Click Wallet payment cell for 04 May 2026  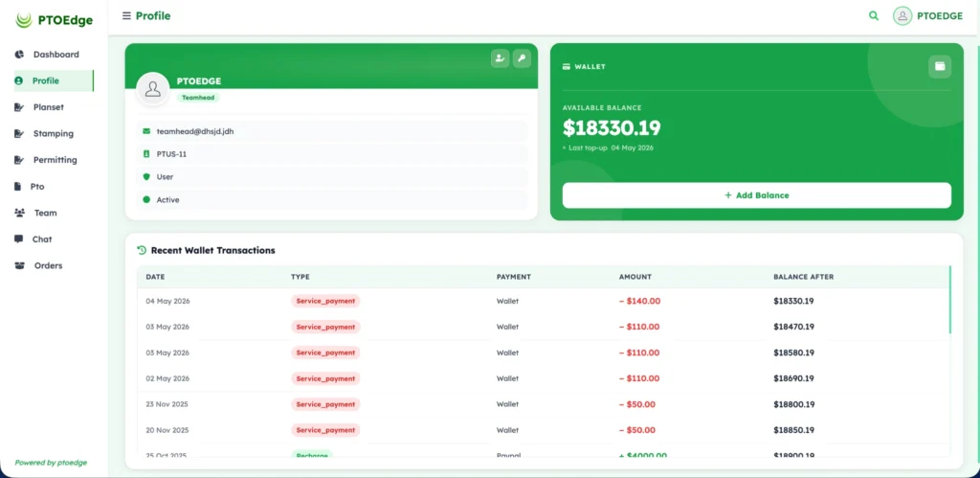pyautogui.click(x=507, y=301)
